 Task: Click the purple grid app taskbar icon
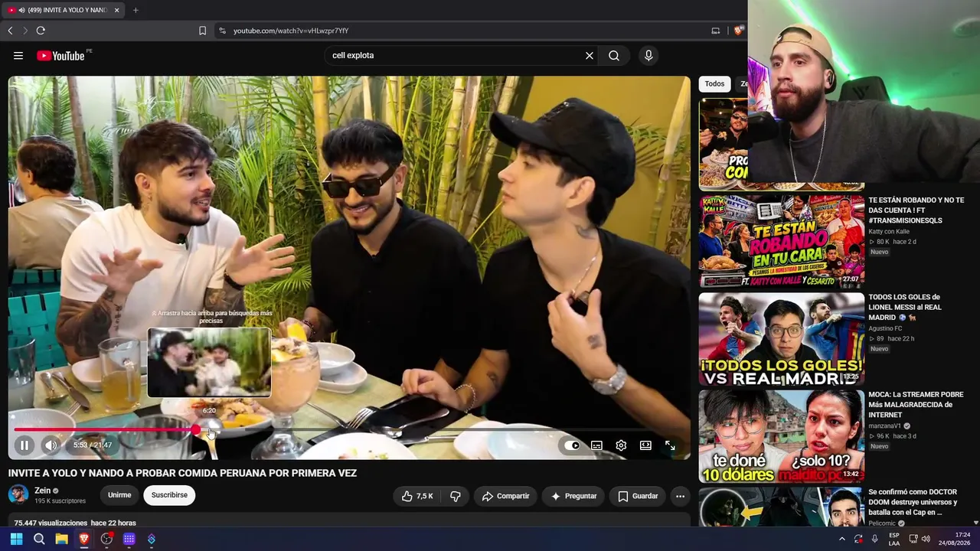[x=129, y=539]
